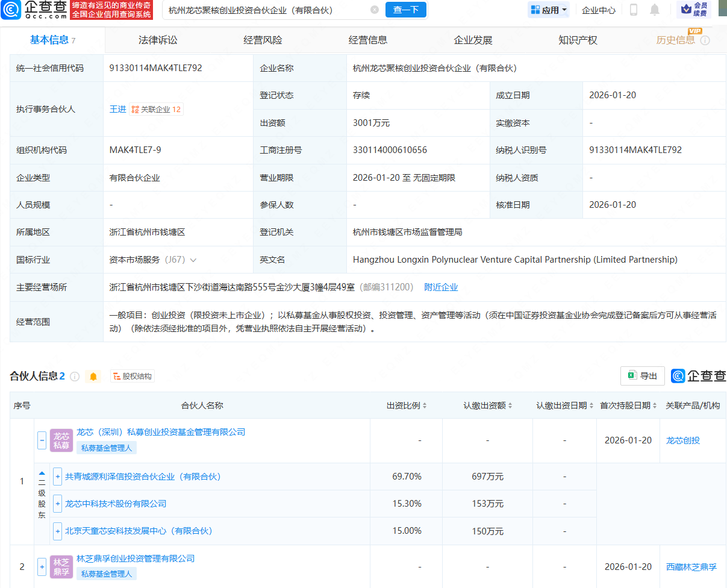Viewport: 727px width, 588px height.
Task: Clear the search box with the X icon
Action: (x=375, y=10)
